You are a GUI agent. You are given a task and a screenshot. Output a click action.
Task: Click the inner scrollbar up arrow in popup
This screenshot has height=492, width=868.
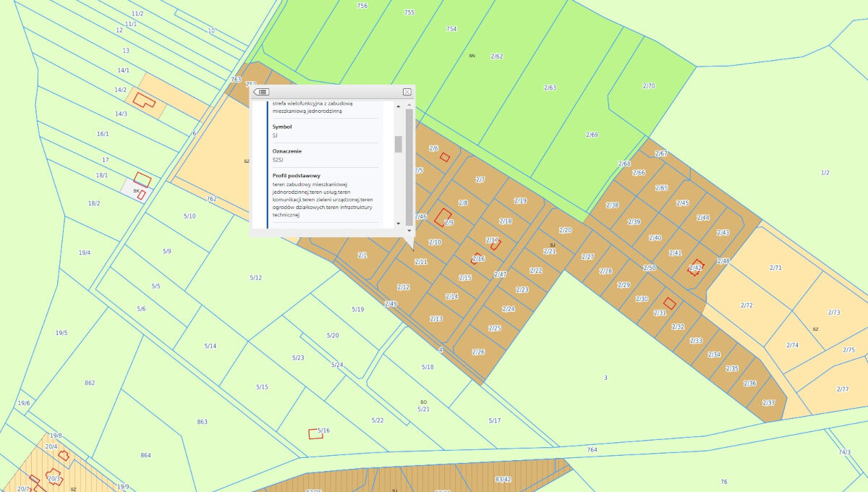pos(399,106)
